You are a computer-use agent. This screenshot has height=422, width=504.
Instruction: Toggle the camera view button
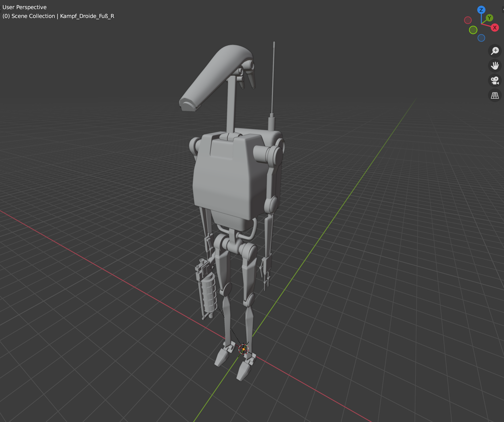click(495, 80)
